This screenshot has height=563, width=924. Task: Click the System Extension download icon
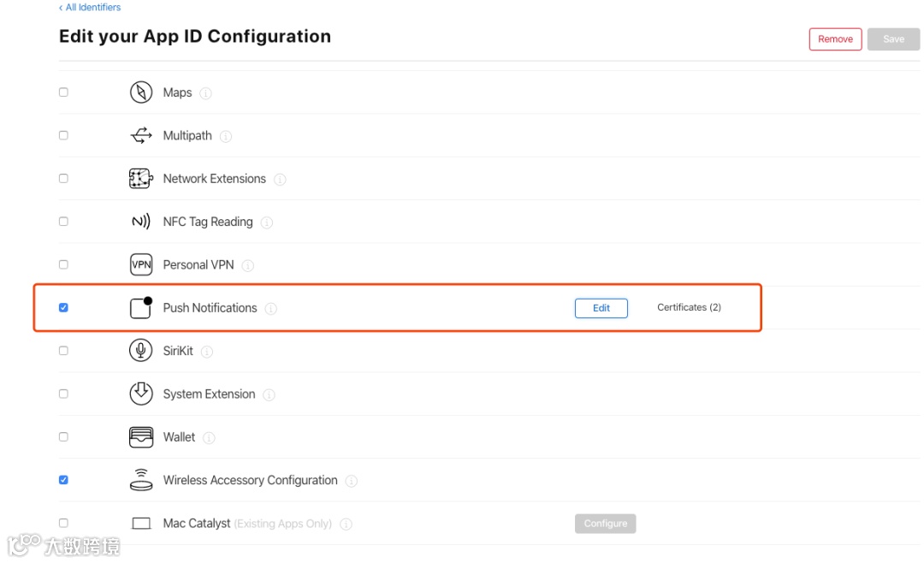pyautogui.click(x=141, y=394)
